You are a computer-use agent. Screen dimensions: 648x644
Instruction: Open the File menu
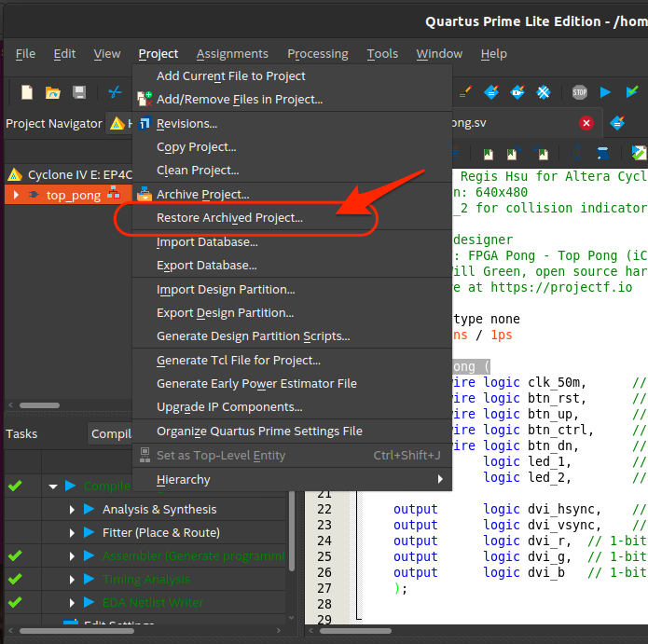pos(25,54)
